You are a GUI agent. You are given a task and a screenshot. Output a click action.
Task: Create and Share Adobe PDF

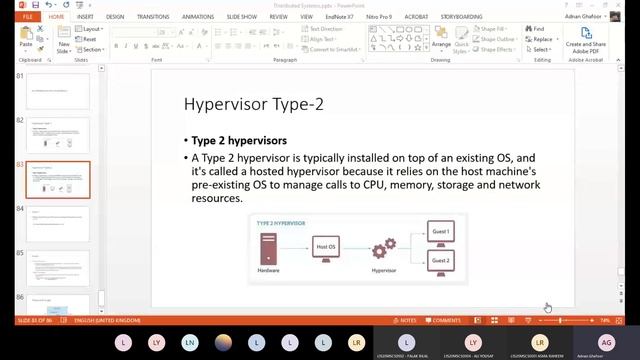click(x=586, y=40)
